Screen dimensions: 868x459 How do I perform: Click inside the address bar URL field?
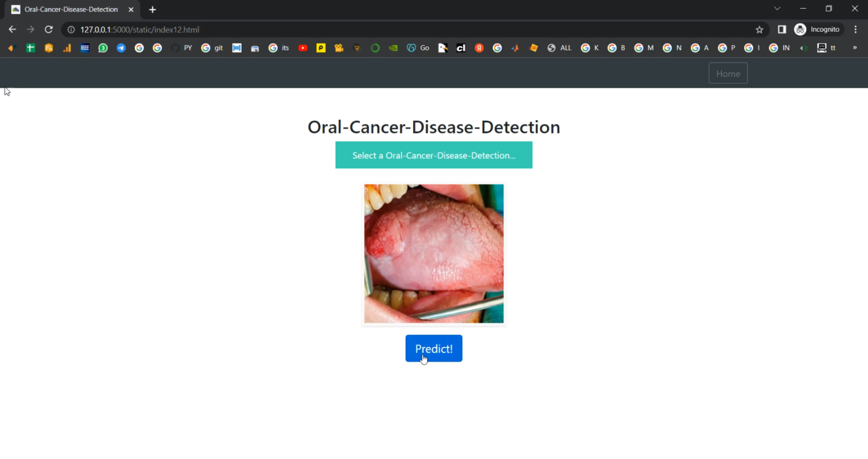click(x=139, y=29)
